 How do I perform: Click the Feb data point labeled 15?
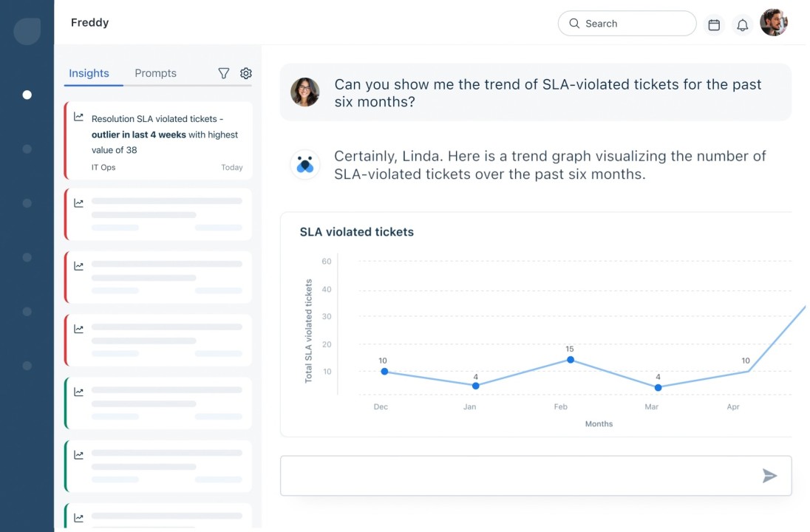[x=570, y=360]
